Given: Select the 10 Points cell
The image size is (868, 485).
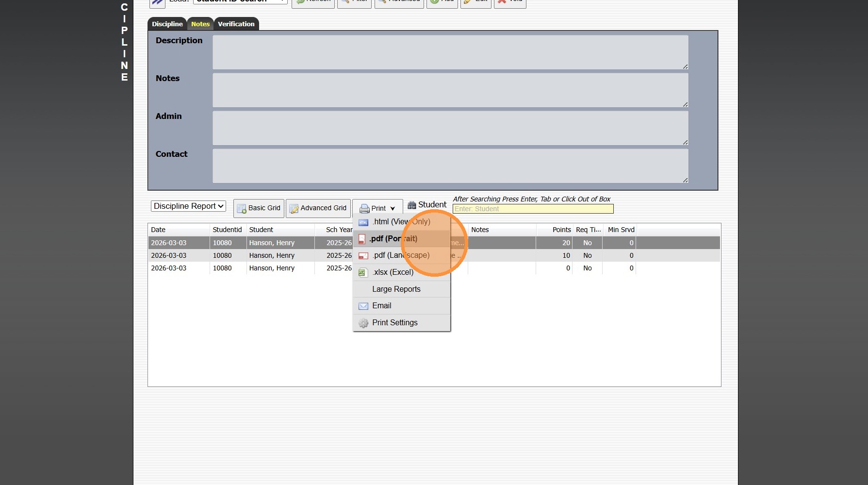Looking at the screenshot, I should (x=554, y=255).
